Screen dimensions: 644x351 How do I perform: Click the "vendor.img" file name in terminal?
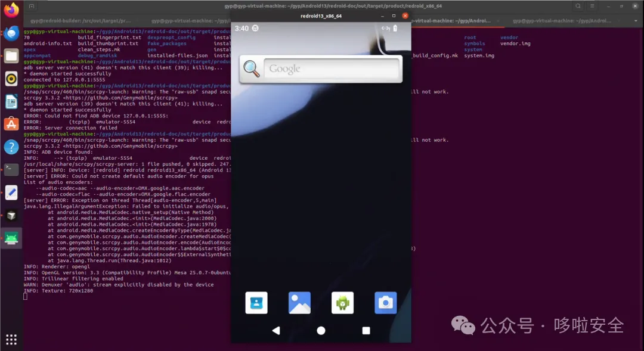[x=515, y=44]
